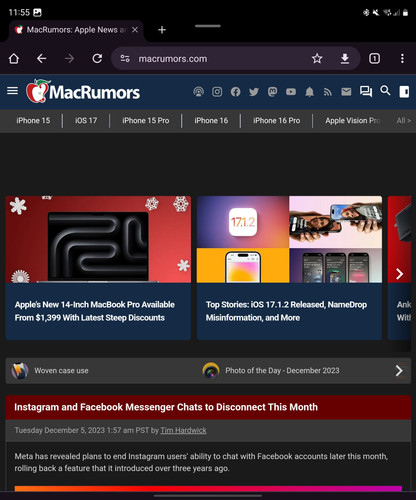
Task: Open the Apple Vision Pro roundup tab
Action: (x=353, y=121)
